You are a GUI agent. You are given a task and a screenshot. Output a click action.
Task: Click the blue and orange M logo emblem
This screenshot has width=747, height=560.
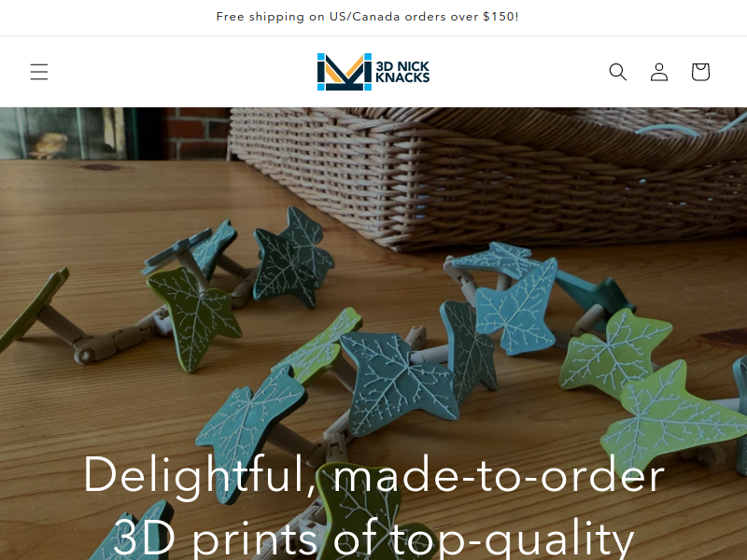coord(345,72)
